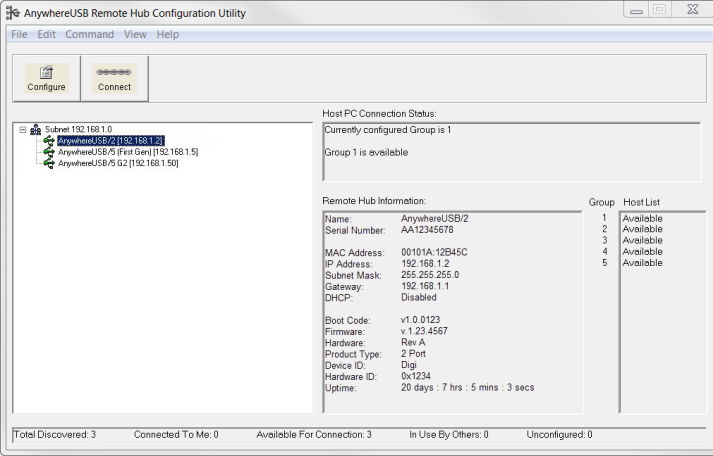
Task: Click the chain-link icon on Connect button
Action: [x=114, y=72]
